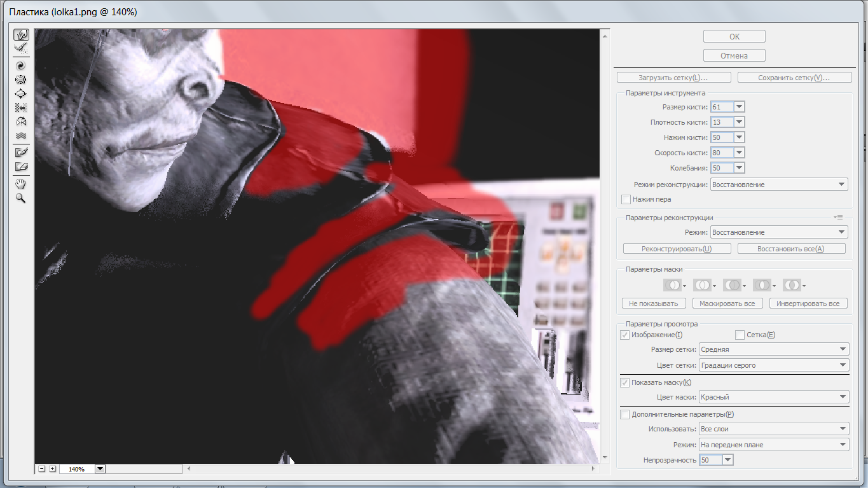Open the 140% zoom level dropdown

coord(100,469)
